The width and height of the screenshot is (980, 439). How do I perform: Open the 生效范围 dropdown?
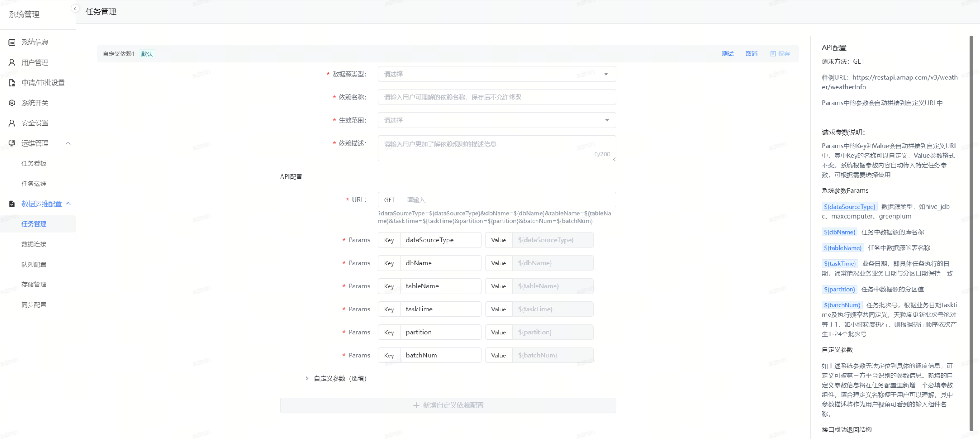click(x=497, y=120)
